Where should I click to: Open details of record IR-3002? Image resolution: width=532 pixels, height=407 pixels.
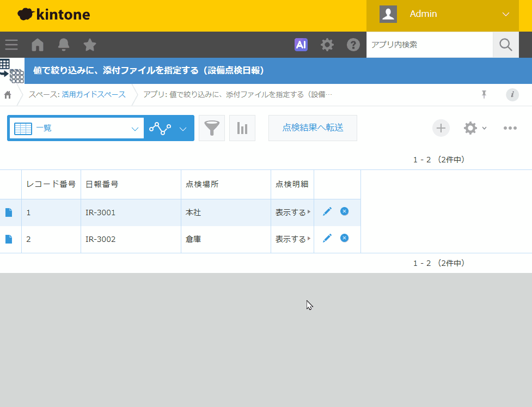click(9, 239)
